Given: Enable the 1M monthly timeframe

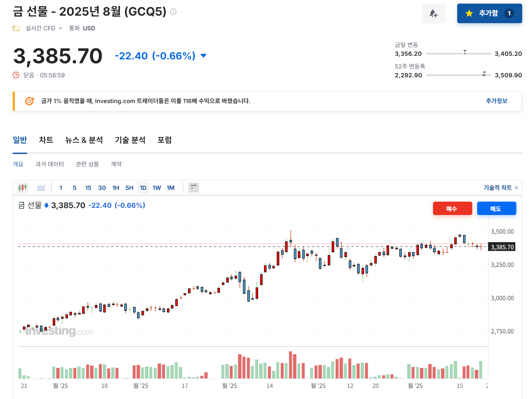Looking at the screenshot, I should click(170, 188).
